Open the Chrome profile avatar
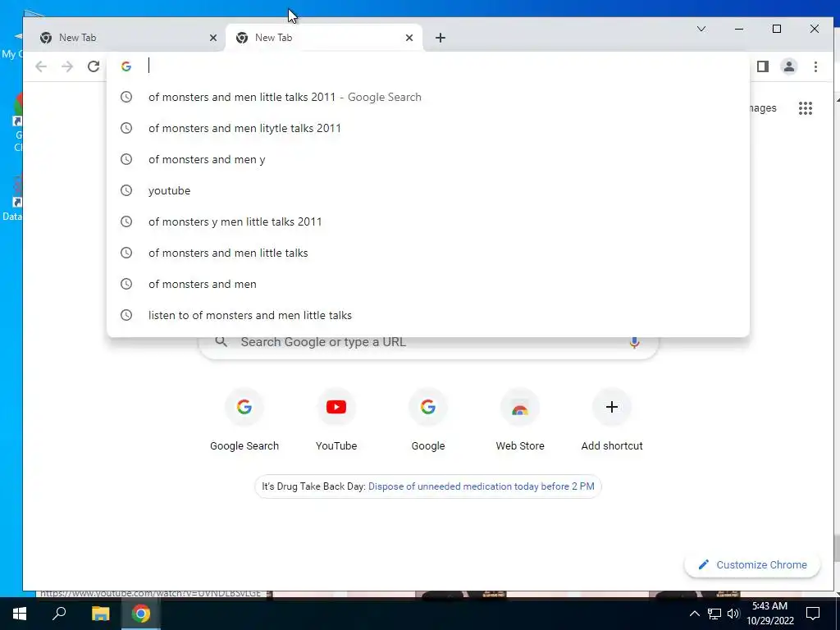 [x=789, y=66]
